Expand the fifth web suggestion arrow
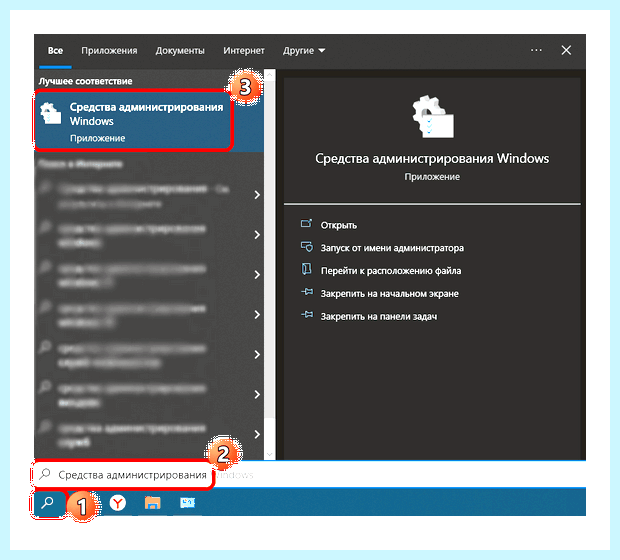 pyautogui.click(x=257, y=354)
